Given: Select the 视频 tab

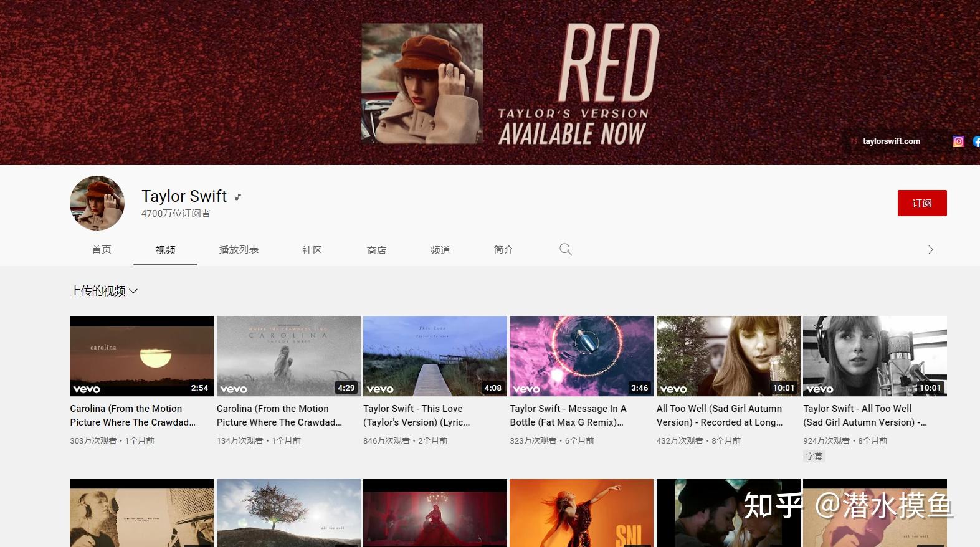Looking at the screenshot, I should click(166, 250).
